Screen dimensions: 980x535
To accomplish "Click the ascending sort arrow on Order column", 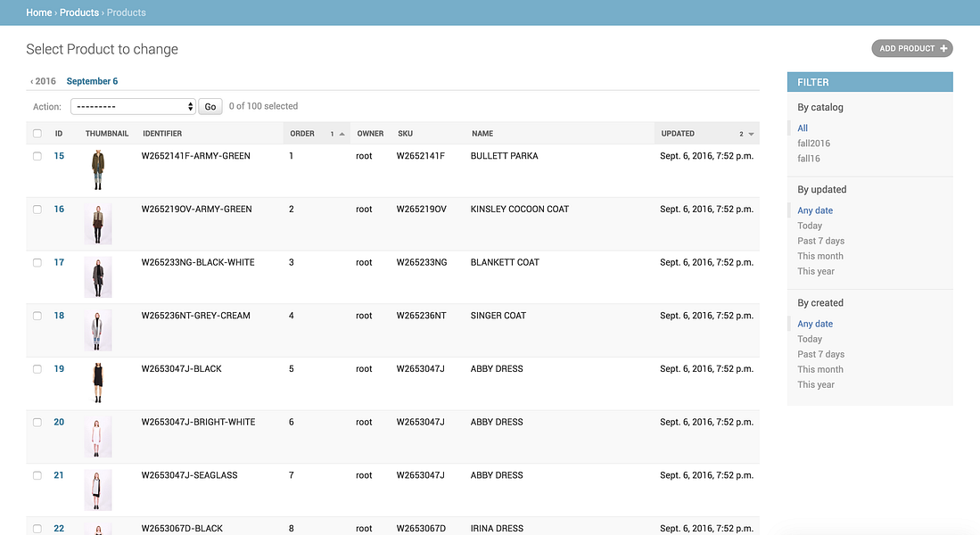I will click(342, 134).
